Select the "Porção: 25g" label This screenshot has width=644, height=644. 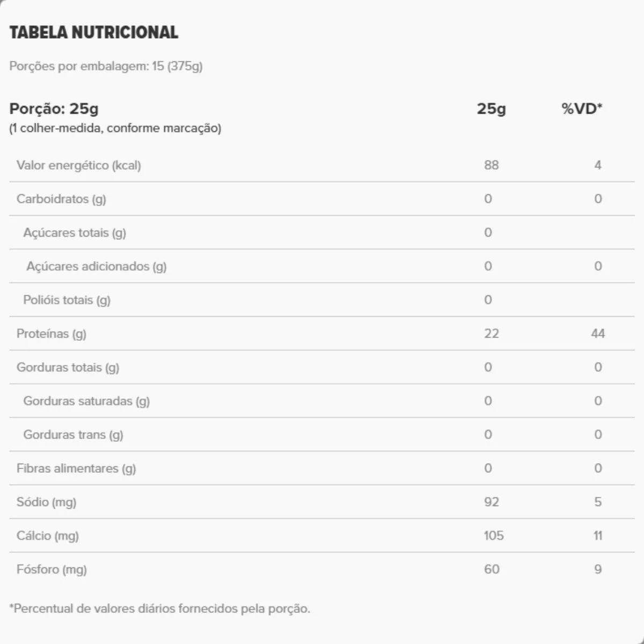coord(54,108)
